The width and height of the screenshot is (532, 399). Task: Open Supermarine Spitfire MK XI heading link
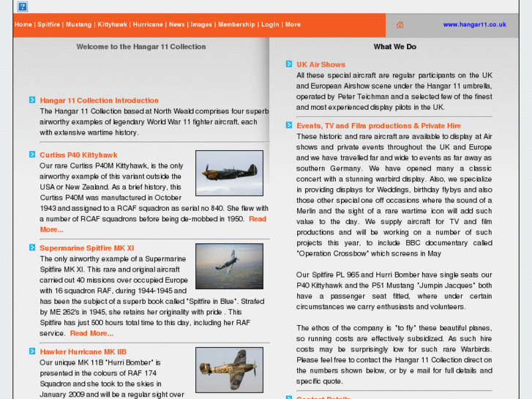(x=87, y=248)
